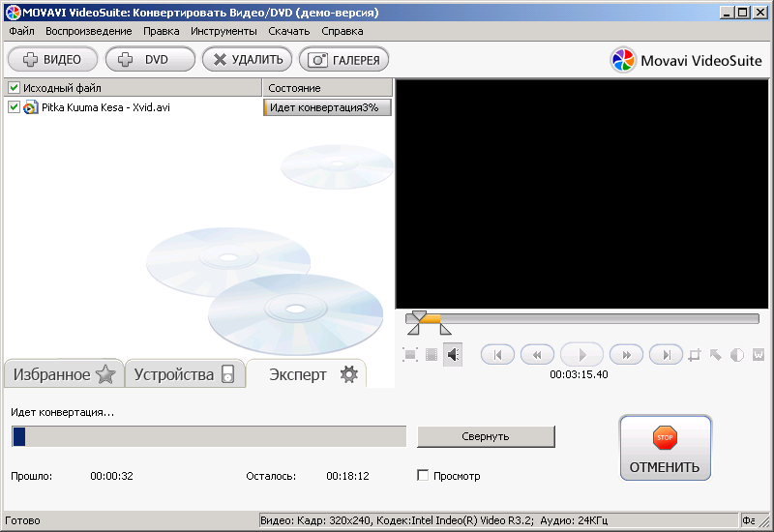Click the ВИДЕО add video button
The width and height of the screenshot is (774, 532).
point(53,60)
